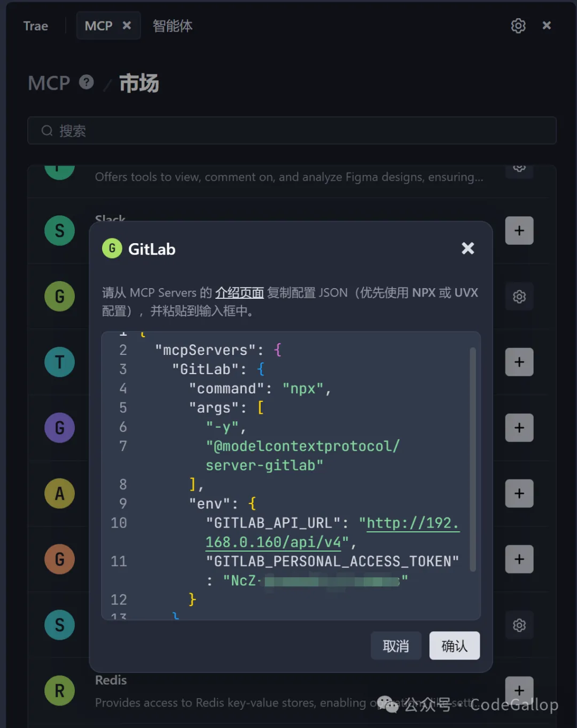Close the settings panel with top-right X

(547, 25)
